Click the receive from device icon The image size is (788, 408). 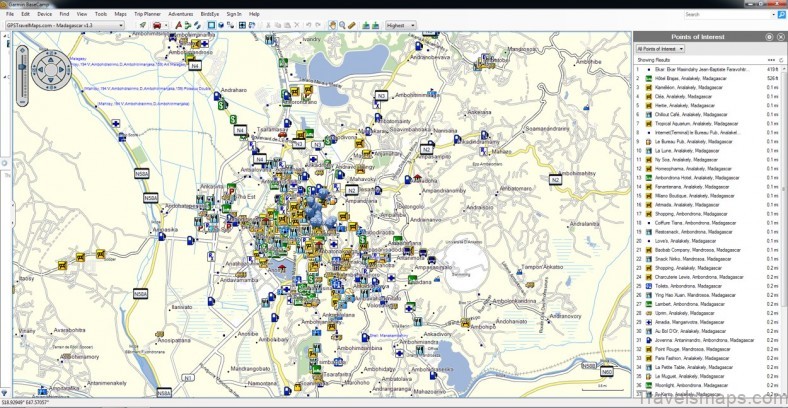click(x=375, y=25)
